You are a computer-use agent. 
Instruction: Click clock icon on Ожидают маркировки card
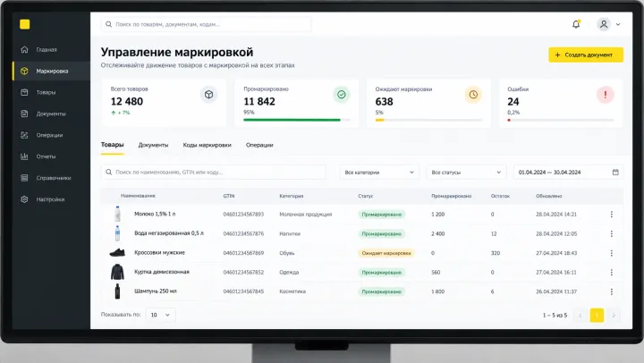click(473, 95)
